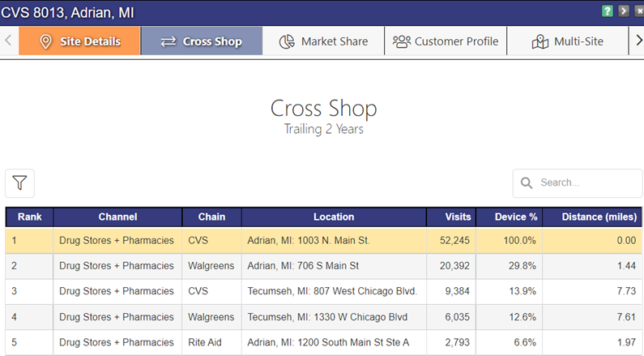
Task: Sort by the Device % column header
Action: 510,217
